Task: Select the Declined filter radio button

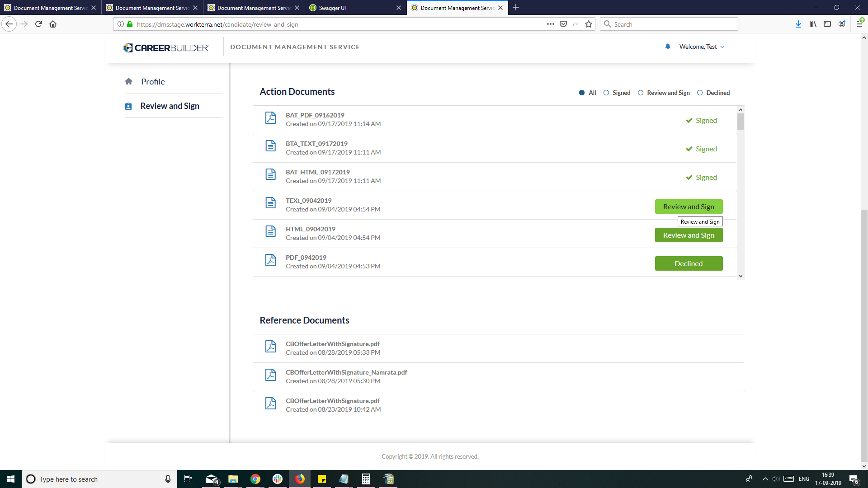Action: point(700,93)
